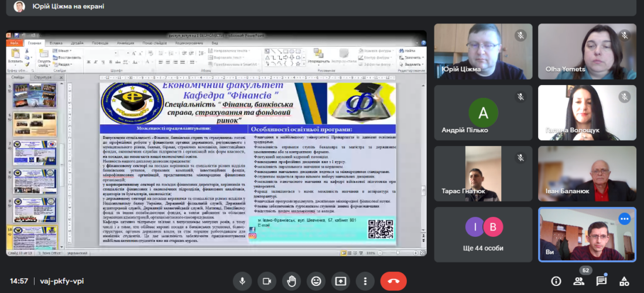644x293 pixels.
Task: Click the Іван Баланюк video tile
Action: coord(587,173)
